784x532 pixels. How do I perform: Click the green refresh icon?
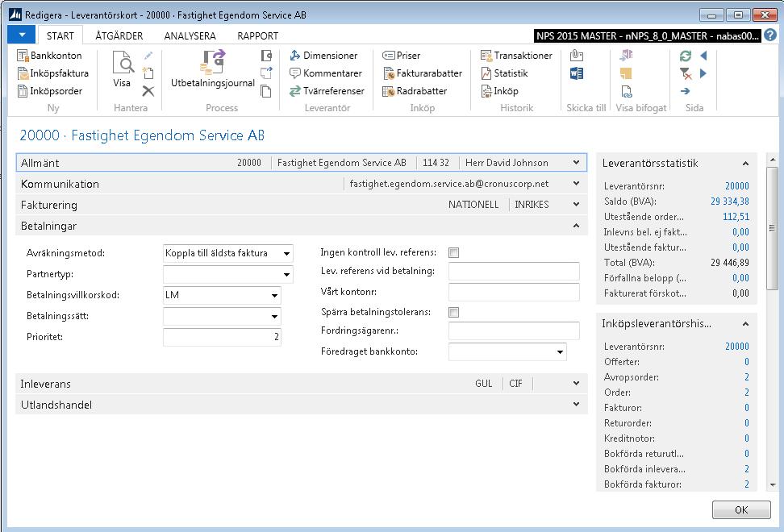[x=686, y=56]
